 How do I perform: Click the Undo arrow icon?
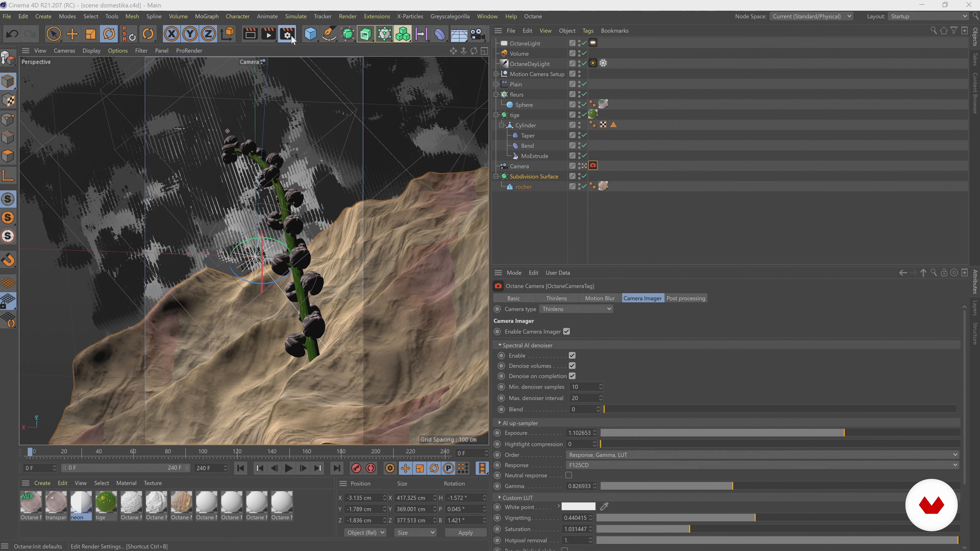[x=12, y=34]
